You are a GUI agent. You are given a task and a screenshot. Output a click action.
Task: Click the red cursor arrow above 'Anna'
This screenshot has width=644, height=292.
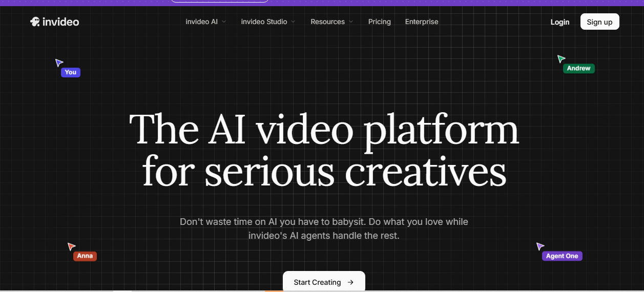click(71, 246)
